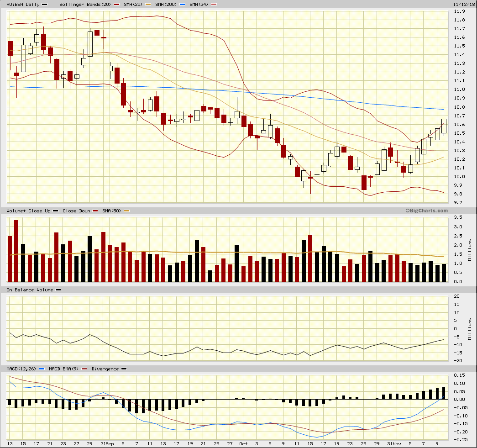This screenshot has height=448, width=477.
Task: Click the "SMA(50)" volume legend label
Action: tap(112, 211)
